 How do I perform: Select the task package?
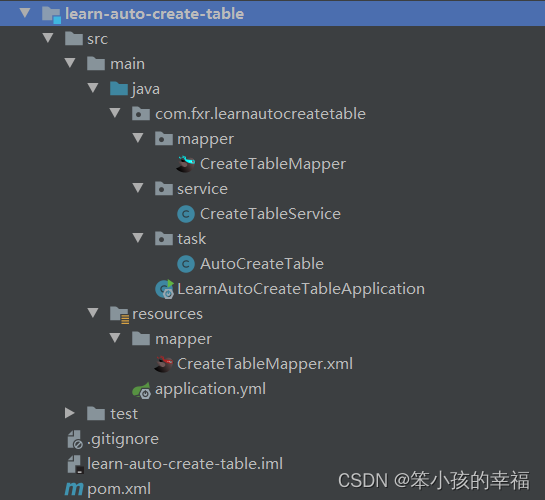192,238
